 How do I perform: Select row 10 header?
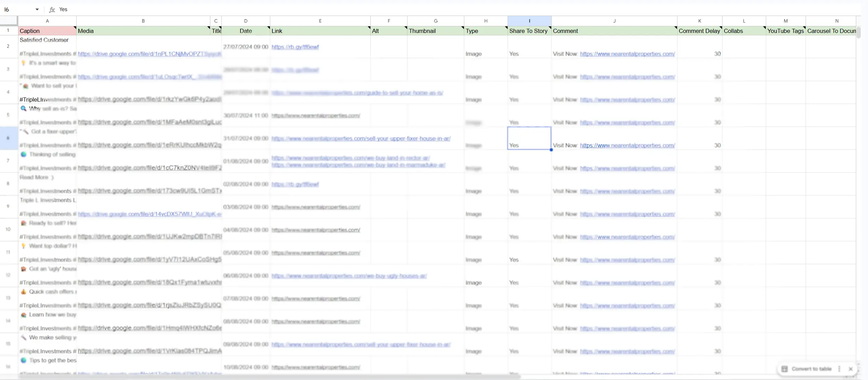[x=8, y=229]
